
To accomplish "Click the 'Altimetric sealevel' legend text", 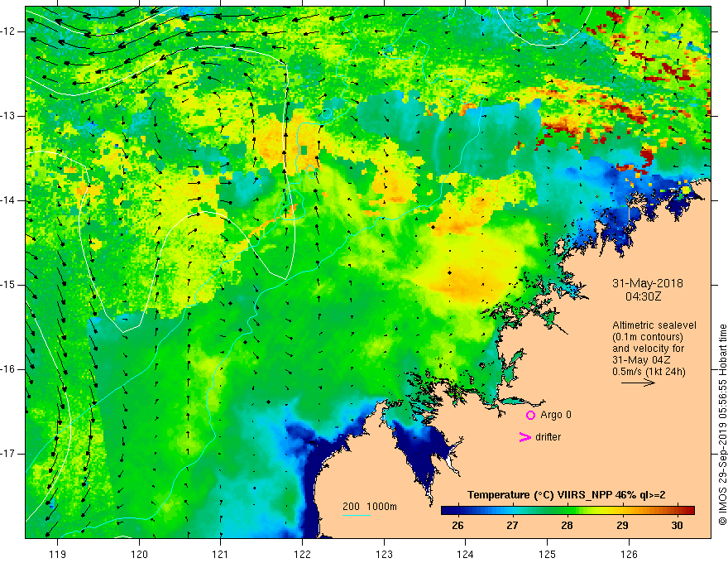I will 654,325.
